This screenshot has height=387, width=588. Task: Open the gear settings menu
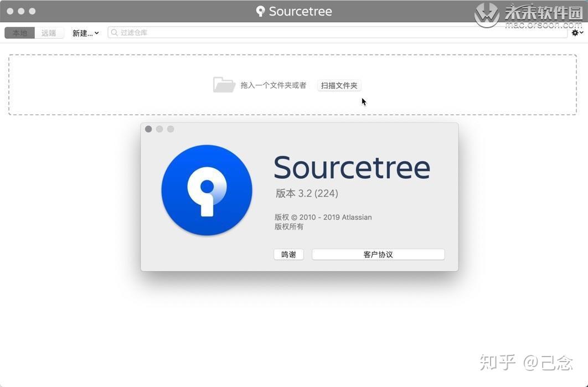577,33
